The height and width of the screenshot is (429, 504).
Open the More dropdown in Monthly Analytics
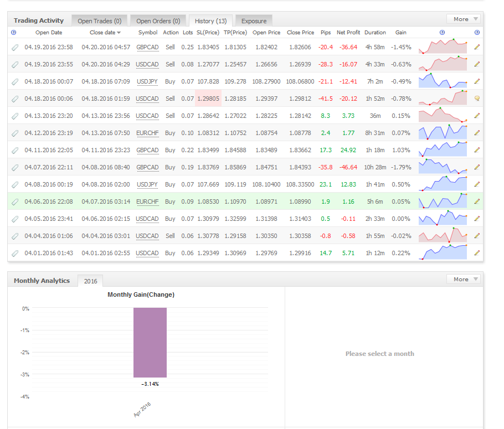pos(464,279)
